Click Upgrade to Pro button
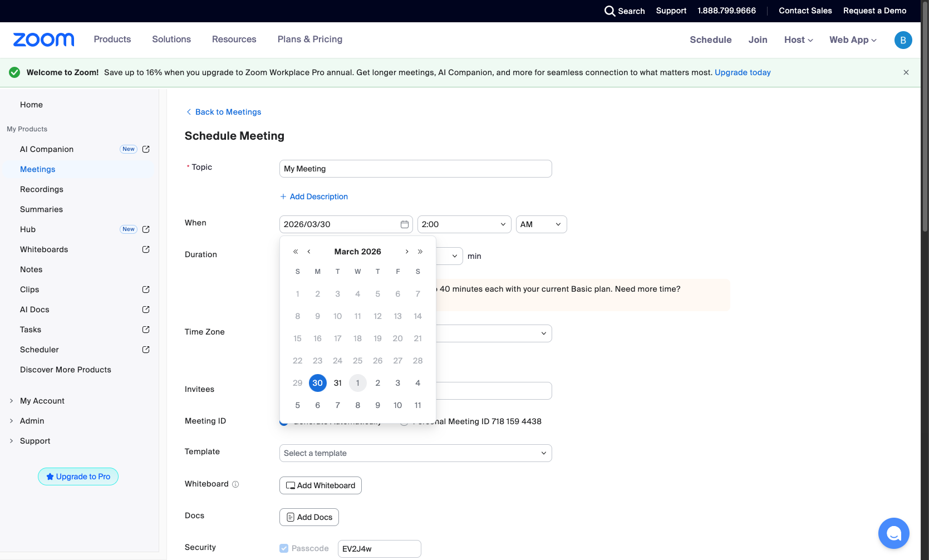Image resolution: width=929 pixels, height=560 pixels. [78, 477]
